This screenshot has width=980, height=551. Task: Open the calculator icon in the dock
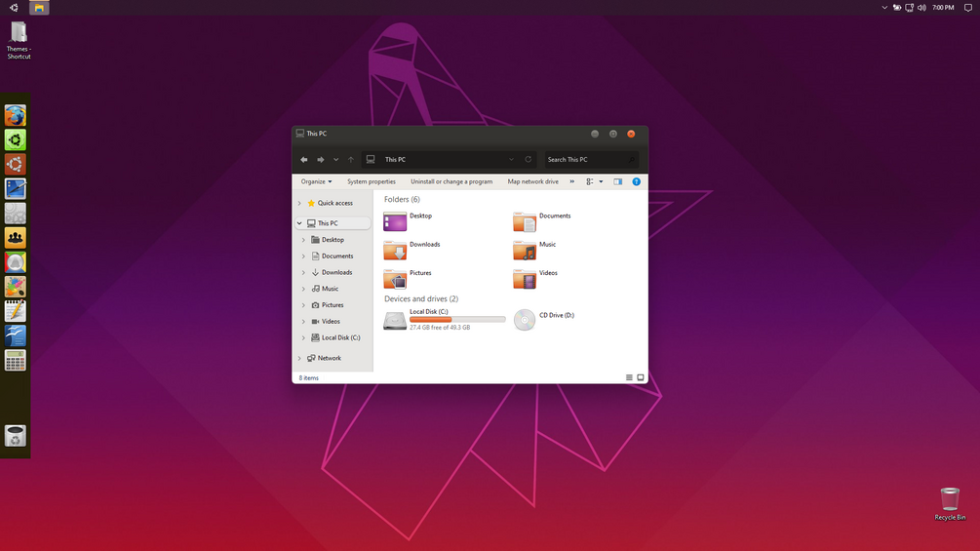pos(15,361)
